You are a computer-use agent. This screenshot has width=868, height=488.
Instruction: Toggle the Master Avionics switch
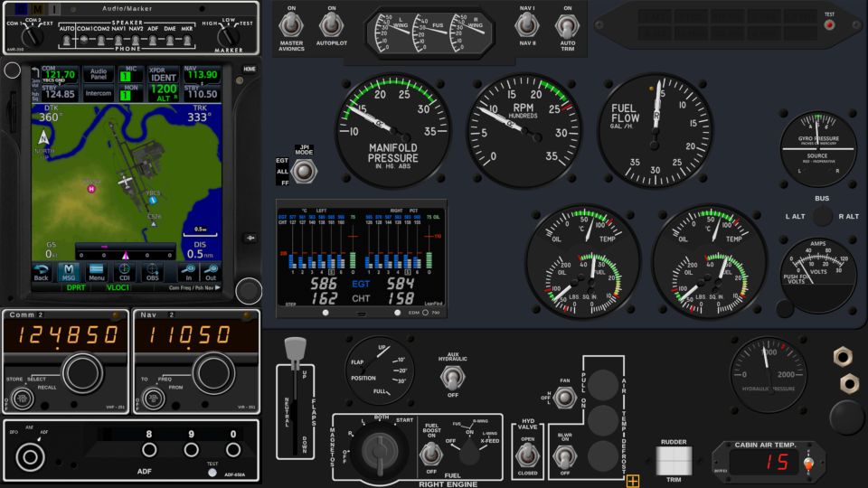[290, 25]
